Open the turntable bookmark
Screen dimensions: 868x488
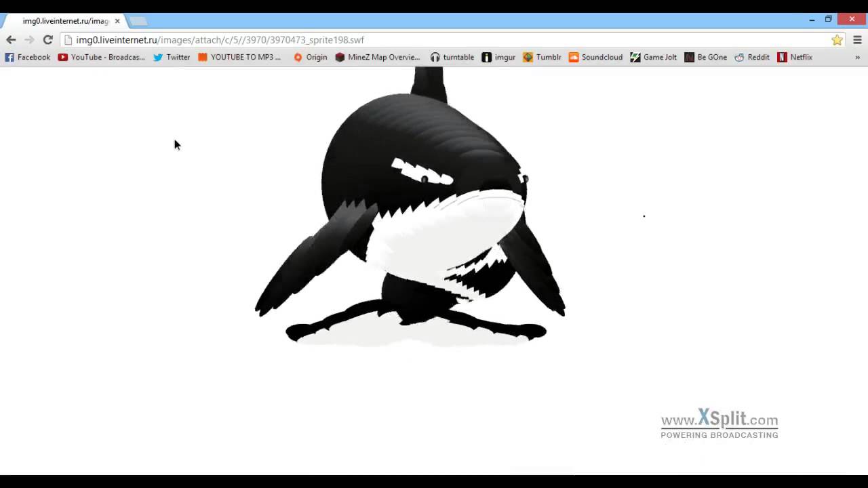pos(452,58)
